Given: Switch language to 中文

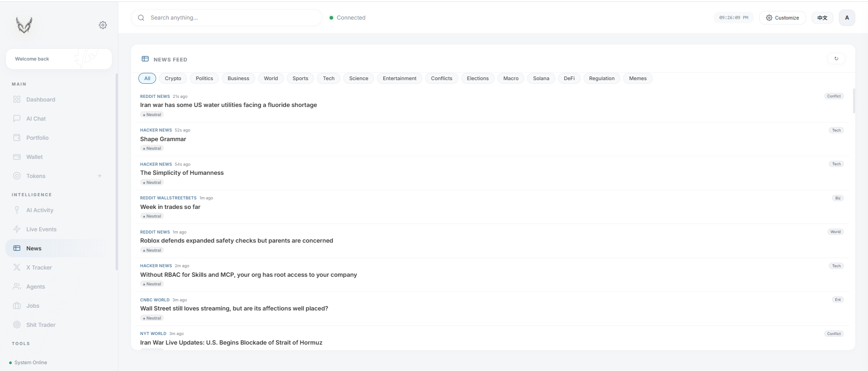Looking at the screenshot, I should click(x=822, y=18).
